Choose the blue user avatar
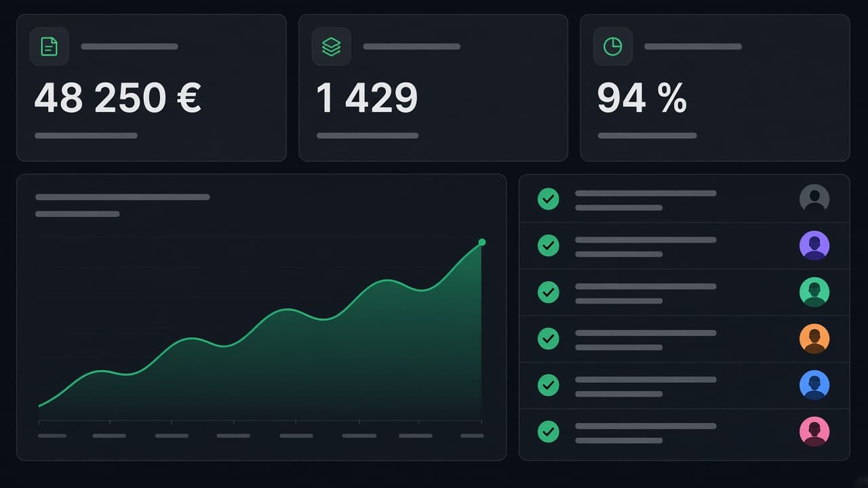This screenshot has height=488, width=868. pos(814,385)
